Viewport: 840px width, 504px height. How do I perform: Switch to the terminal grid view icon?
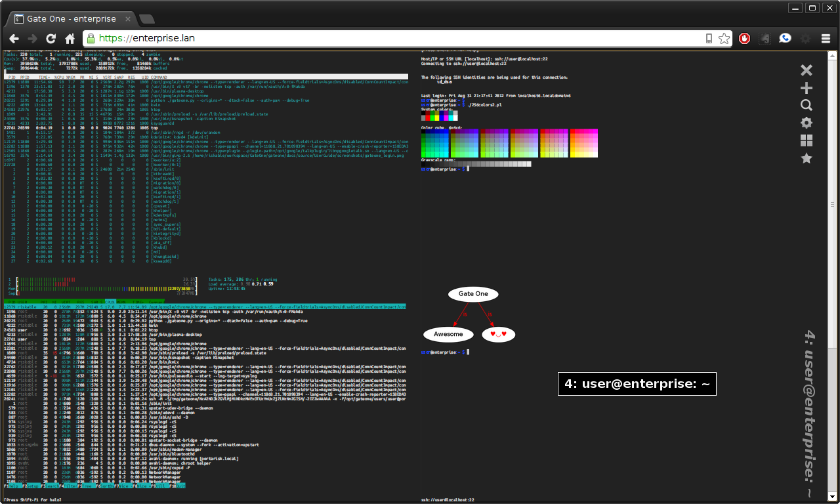(x=806, y=140)
